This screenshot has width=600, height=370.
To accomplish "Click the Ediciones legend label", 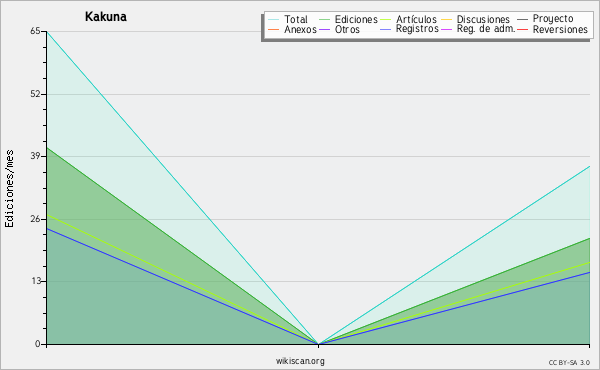I will click(x=356, y=19).
